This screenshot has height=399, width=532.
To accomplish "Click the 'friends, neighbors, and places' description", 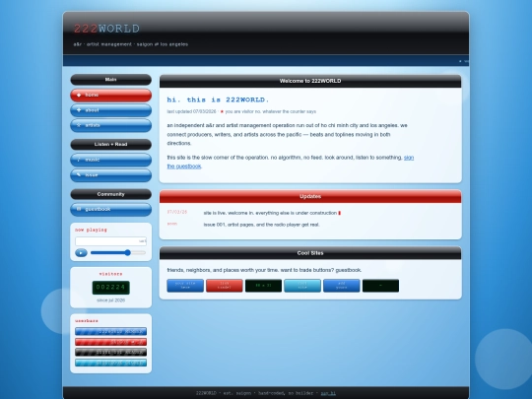I will pyautogui.click(x=264, y=270).
